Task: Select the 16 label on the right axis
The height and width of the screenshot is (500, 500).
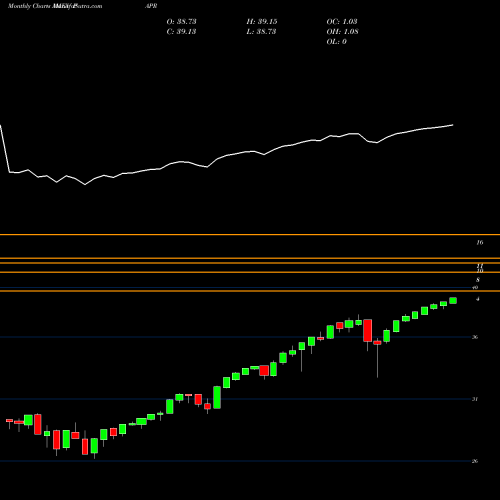Action: [480, 243]
